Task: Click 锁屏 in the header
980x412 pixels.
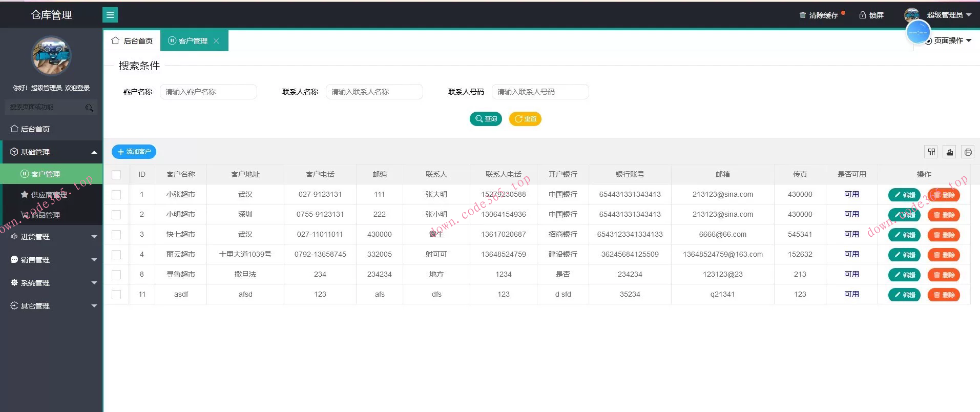Action: (x=876, y=15)
